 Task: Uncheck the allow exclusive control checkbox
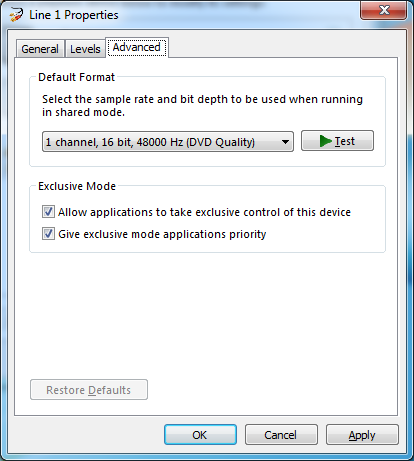(x=48, y=212)
